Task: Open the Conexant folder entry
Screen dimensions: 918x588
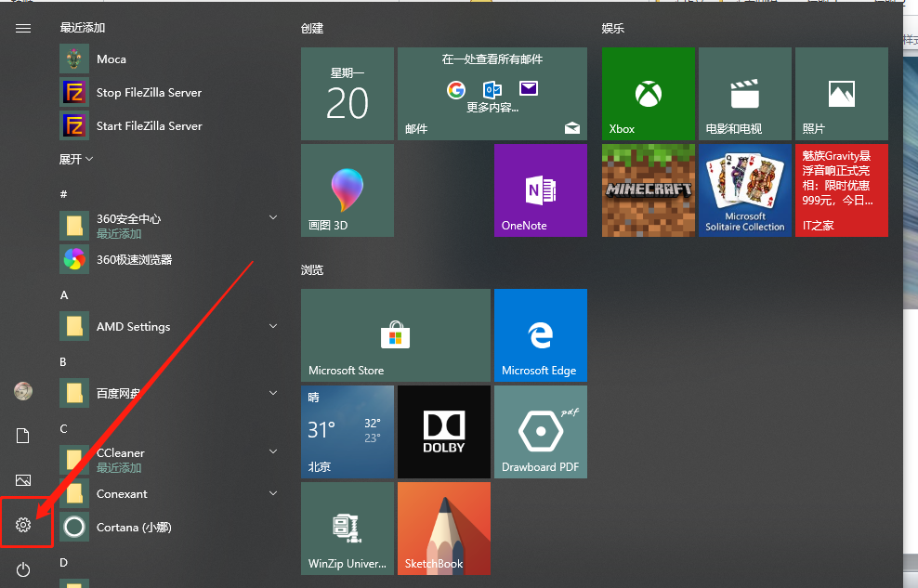Action: point(169,494)
